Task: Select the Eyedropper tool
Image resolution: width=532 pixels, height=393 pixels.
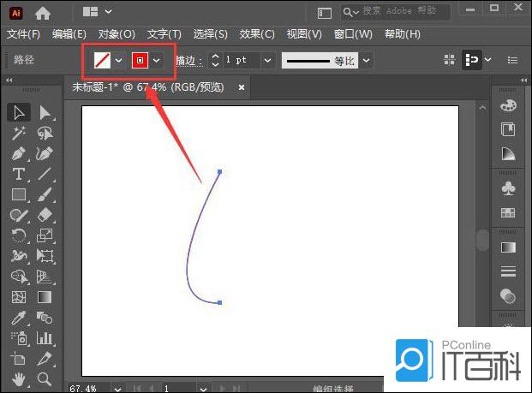Action: click(x=19, y=318)
